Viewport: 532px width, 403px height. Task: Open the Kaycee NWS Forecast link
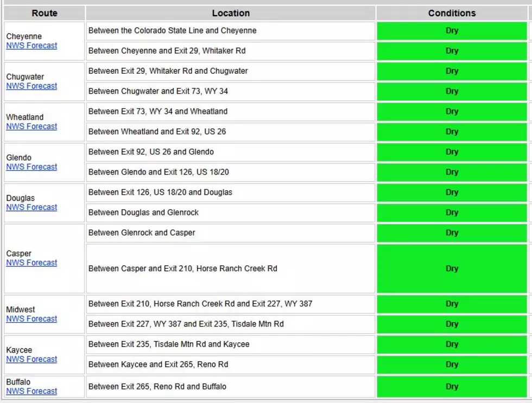coord(31,359)
